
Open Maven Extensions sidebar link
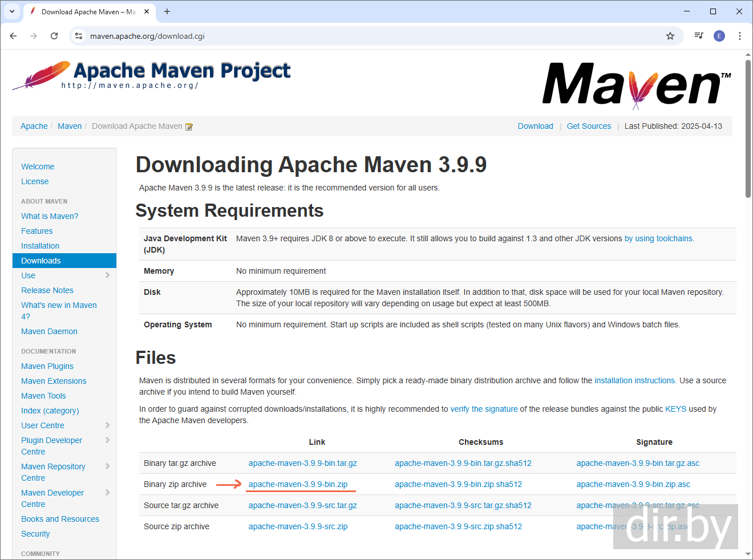54,381
